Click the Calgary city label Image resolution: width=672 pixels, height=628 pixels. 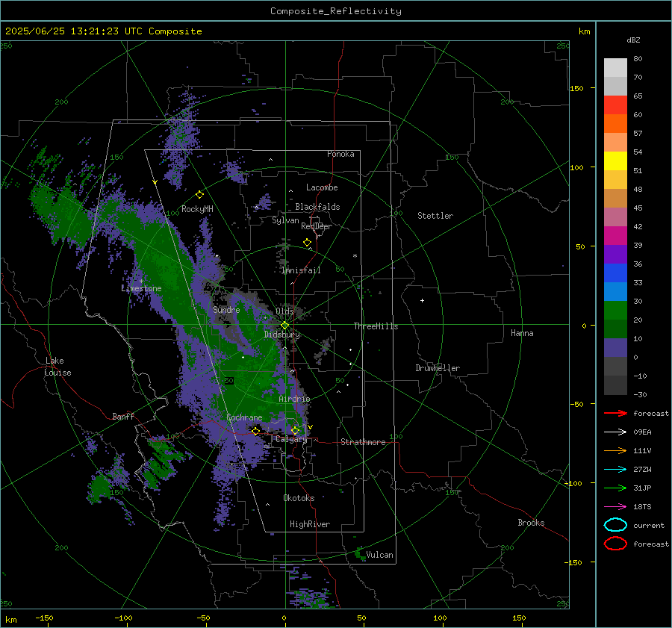coord(291,439)
